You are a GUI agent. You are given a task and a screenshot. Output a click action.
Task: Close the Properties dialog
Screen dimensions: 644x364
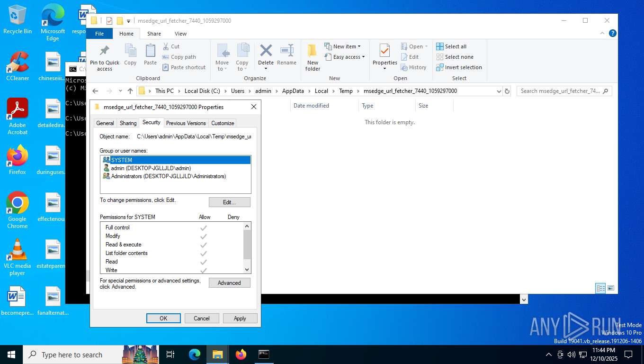coord(253,107)
